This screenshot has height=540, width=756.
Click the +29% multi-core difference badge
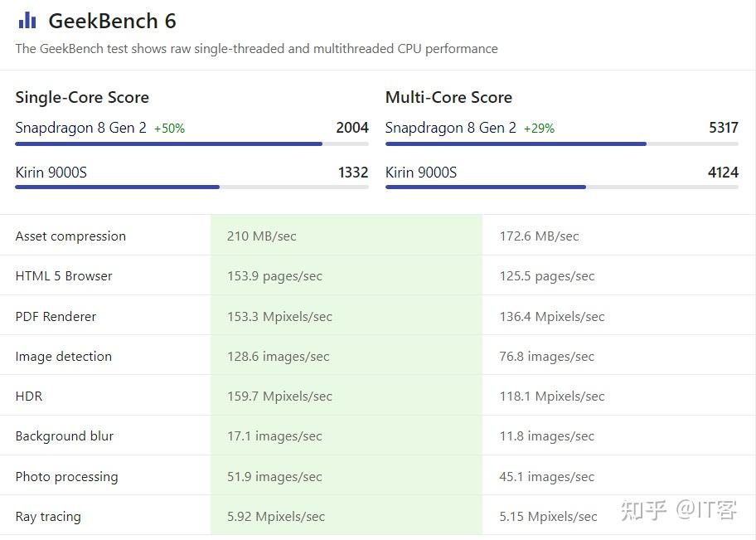(x=539, y=129)
